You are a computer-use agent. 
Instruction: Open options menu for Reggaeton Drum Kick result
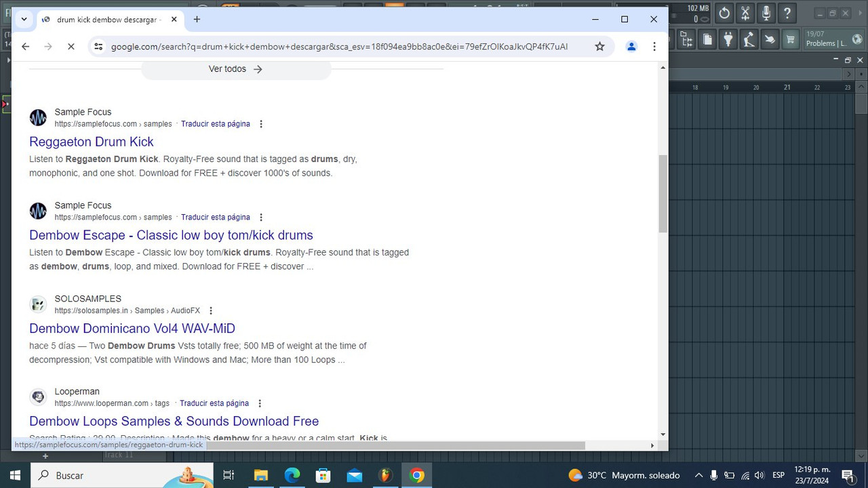click(x=261, y=124)
